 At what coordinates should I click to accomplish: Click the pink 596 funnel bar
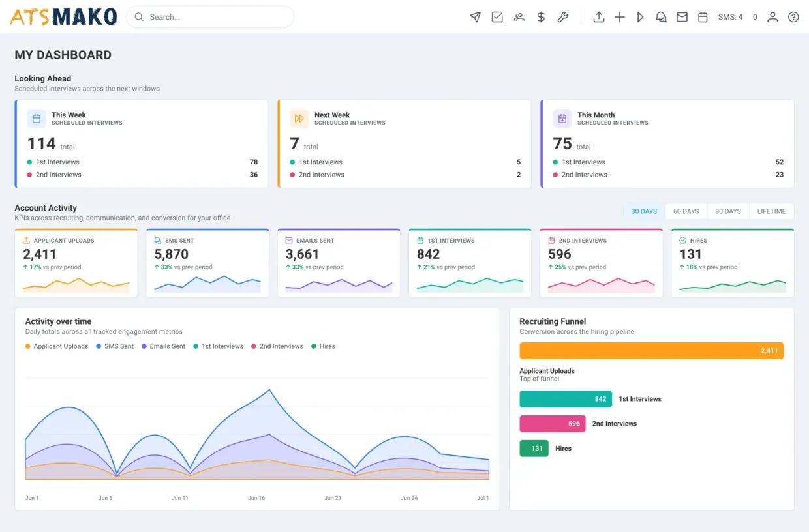tap(553, 424)
